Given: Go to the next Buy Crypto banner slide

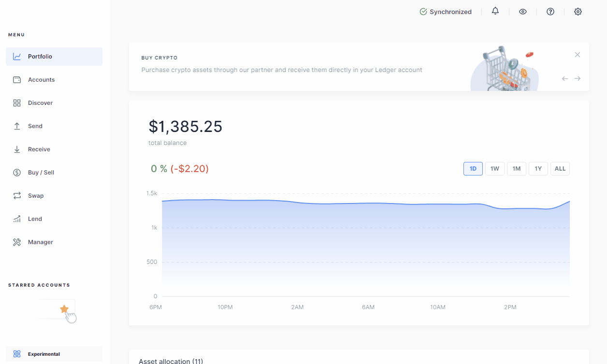Looking at the screenshot, I should coord(577,78).
